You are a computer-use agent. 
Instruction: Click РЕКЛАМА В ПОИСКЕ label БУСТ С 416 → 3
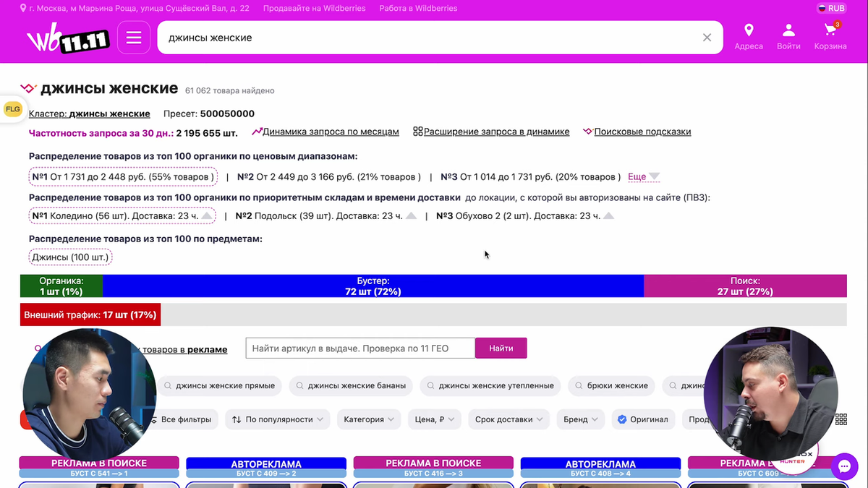tap(433, 467)
